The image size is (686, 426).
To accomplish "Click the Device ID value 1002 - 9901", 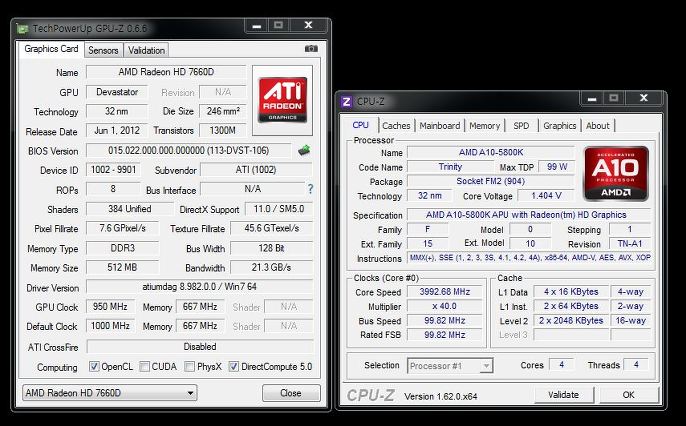I will [113, 170].
